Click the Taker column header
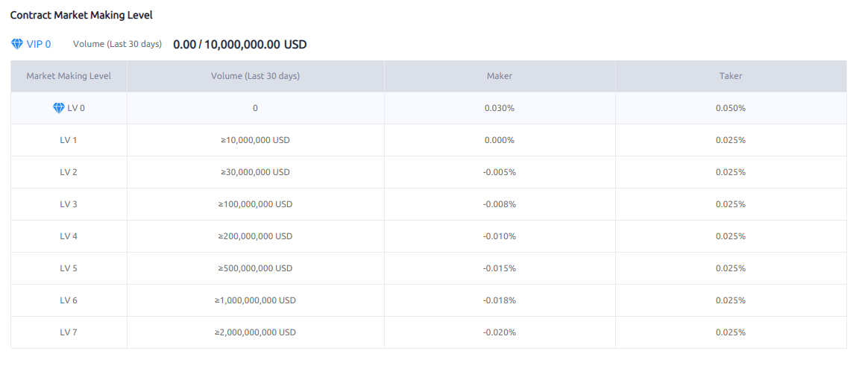Viewport: 868px width, 386px height. coord(731,76)
